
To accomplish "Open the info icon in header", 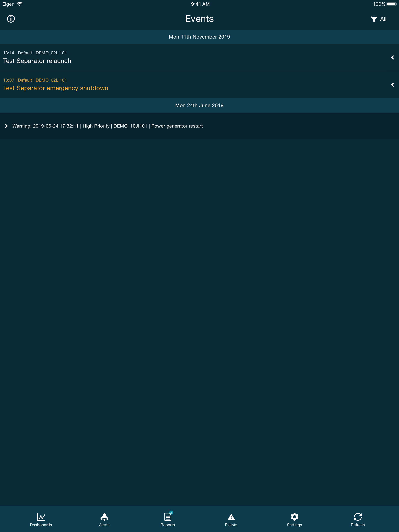I will pyautogui.click(x=11, y=19).
